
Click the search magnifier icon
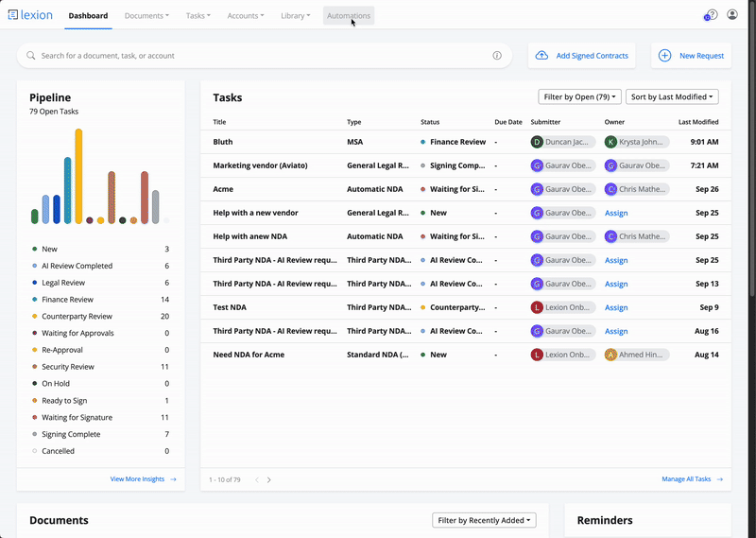tap(31, 56)
